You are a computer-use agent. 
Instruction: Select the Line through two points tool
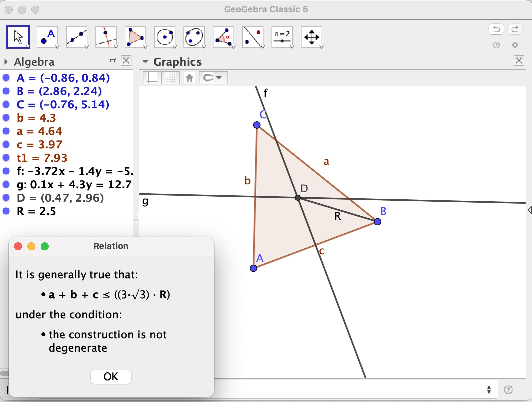[77, 37]
